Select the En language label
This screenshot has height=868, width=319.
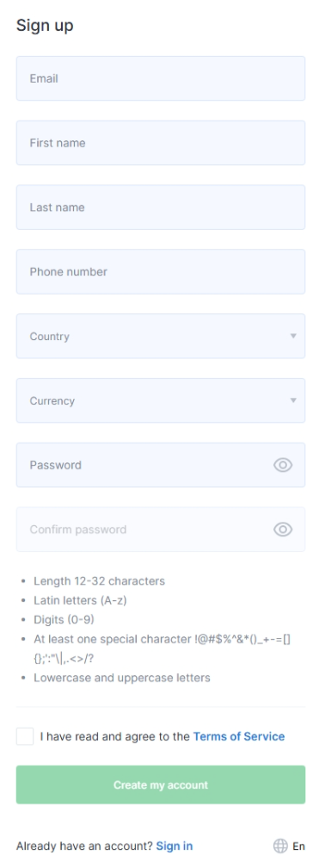[298, 846]
